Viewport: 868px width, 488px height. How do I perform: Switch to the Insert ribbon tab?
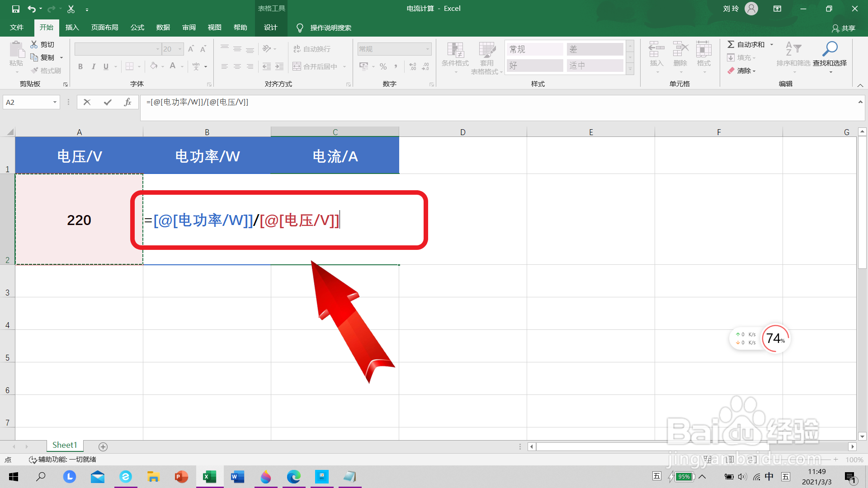(72, 28)
